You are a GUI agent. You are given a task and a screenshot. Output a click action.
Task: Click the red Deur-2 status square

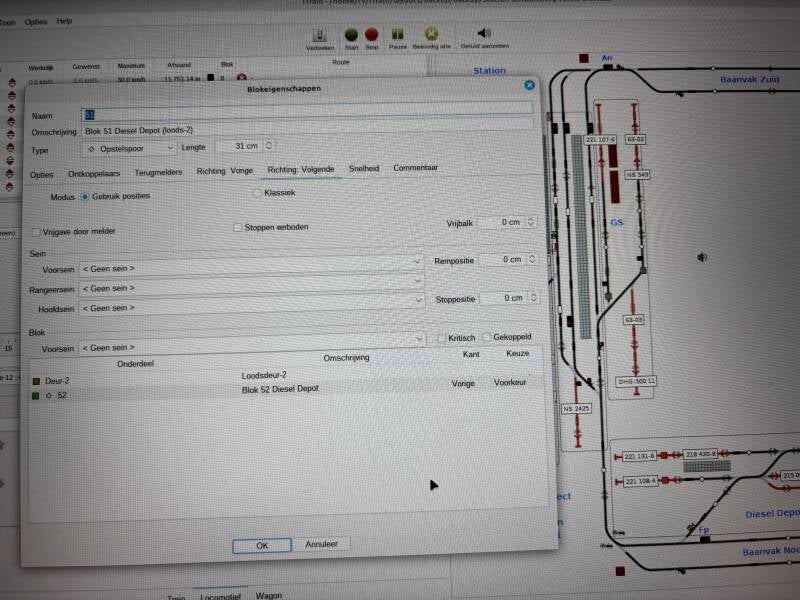(x=36, y=381)
